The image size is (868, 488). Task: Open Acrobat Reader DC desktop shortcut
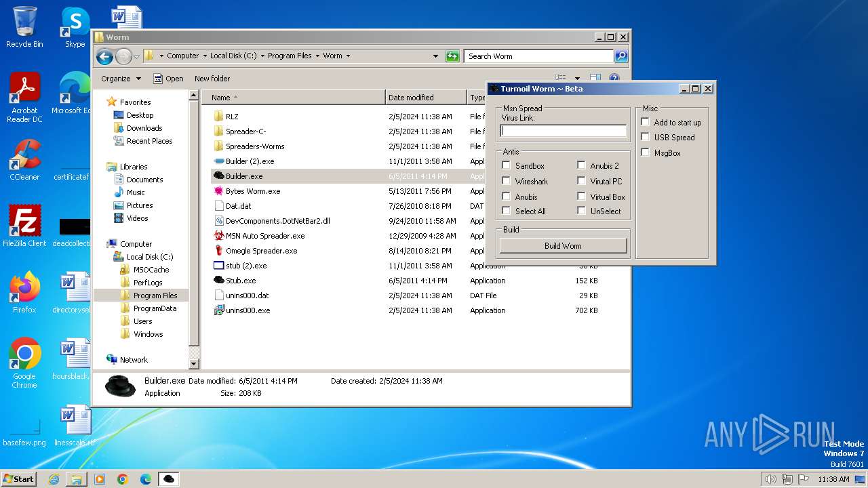click(24, 97)
